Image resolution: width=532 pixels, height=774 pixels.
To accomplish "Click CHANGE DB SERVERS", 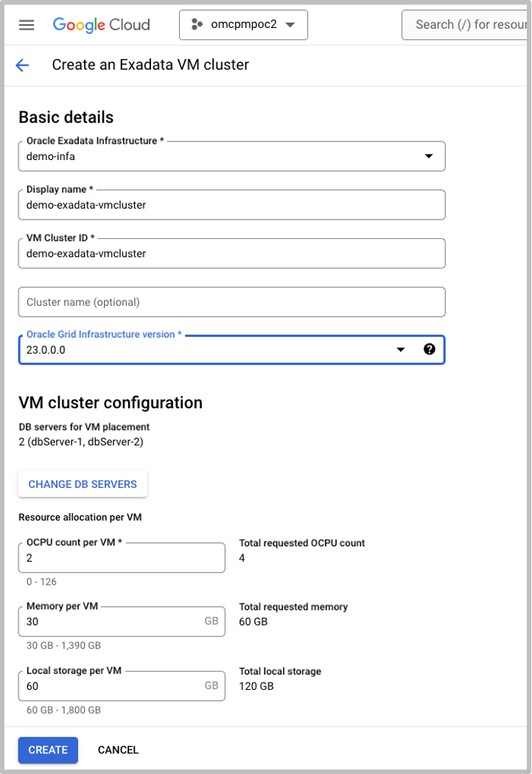I will tap(82, 484).
